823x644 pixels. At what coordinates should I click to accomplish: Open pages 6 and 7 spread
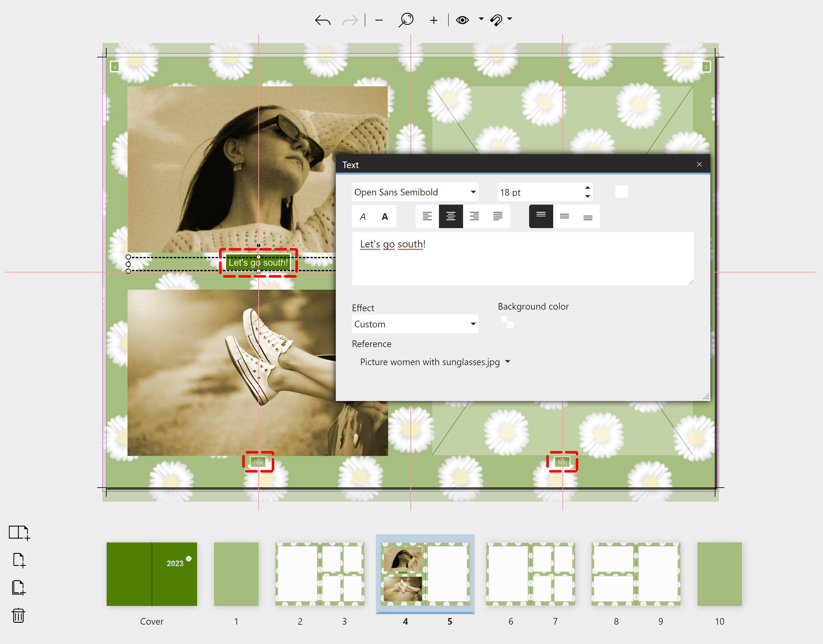(530, 574)
